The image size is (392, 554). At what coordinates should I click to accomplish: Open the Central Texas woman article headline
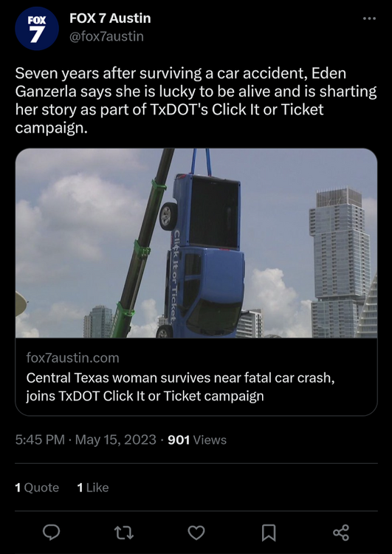[x=180, y=387]
